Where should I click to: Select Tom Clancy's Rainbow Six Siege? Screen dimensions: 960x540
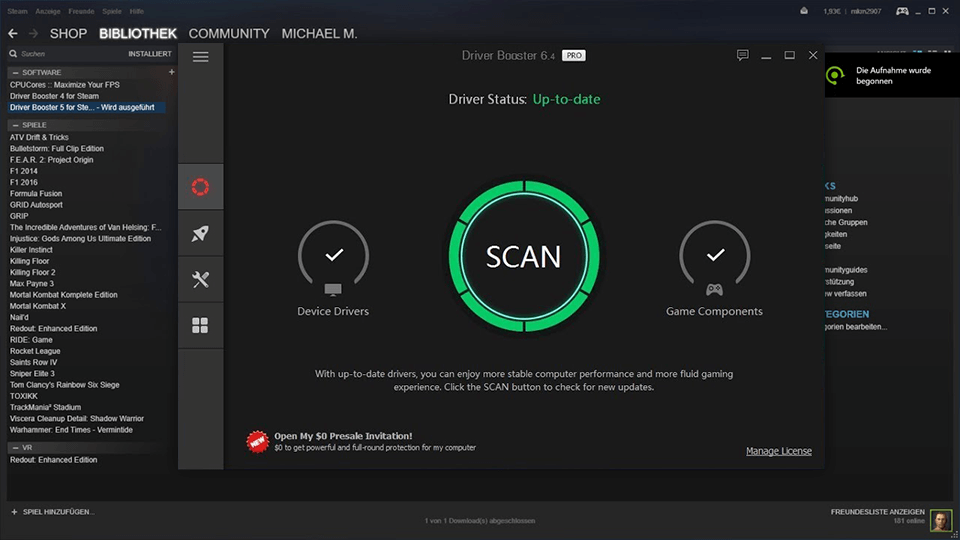64,384
